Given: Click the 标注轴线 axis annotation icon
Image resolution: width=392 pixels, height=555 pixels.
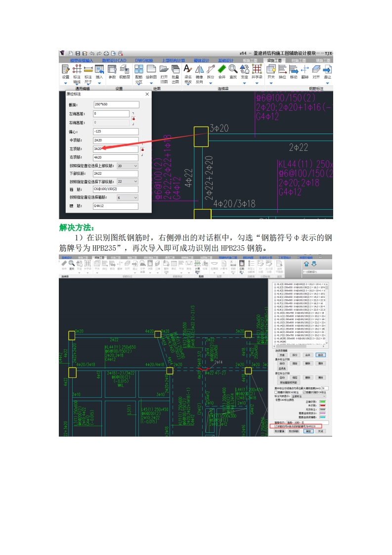Looking at the screenshot, I should (77, 69).
